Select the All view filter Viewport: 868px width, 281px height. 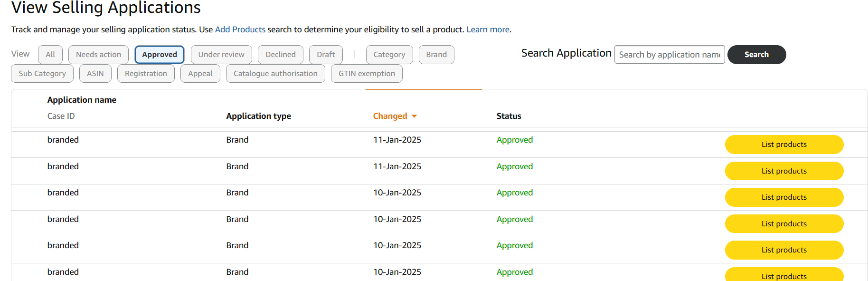[50, 55]
